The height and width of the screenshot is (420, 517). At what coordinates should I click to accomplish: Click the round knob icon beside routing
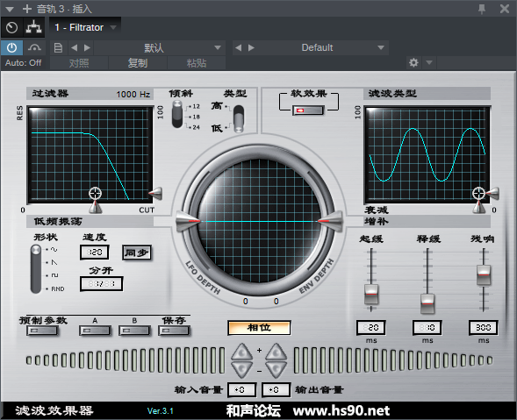[12, 27]
